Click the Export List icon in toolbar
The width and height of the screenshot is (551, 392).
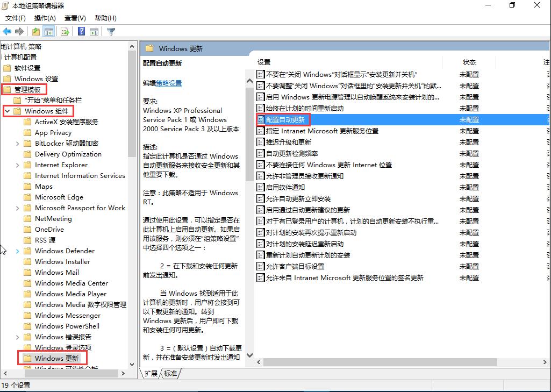[64, 31]
